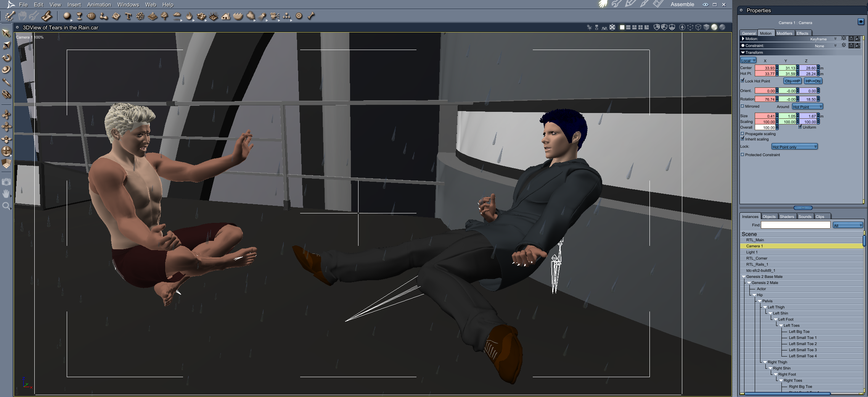Image resolution: width=868 pixels, height=397 pixels.
Task: Click the HP->Obj button
Action: click(813, 81)
